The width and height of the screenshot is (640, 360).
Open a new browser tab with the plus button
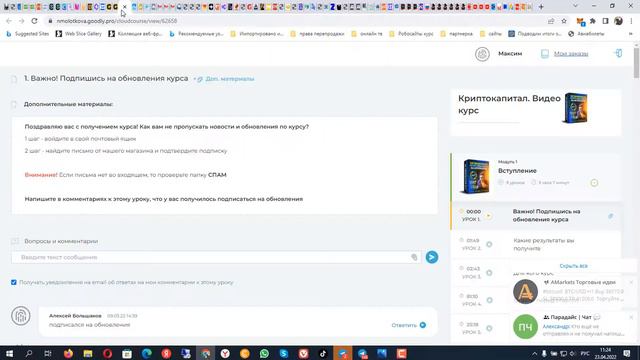coord(541,7)
